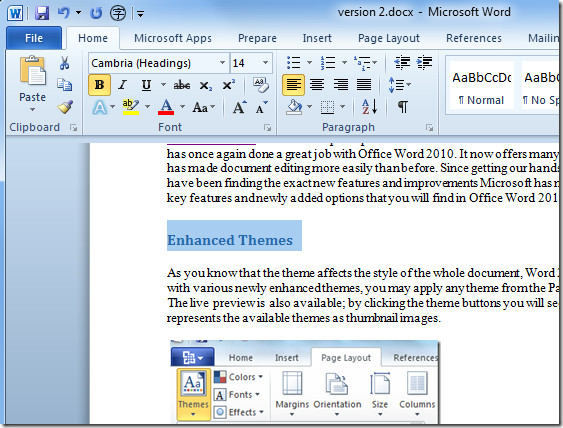Image resolution: width=563 pixels, height=428 pixels.
Task: Click the Word application icon
Action: pos(15,14)
